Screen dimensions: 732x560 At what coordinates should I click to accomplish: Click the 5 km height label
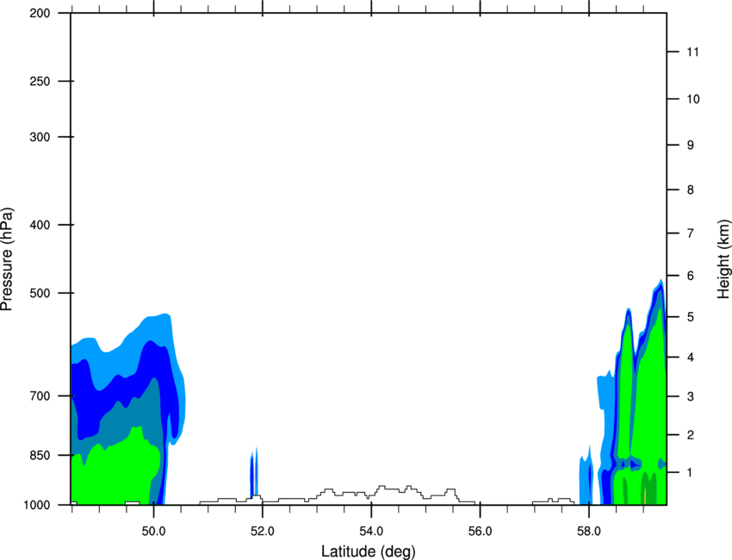(691, 317)
